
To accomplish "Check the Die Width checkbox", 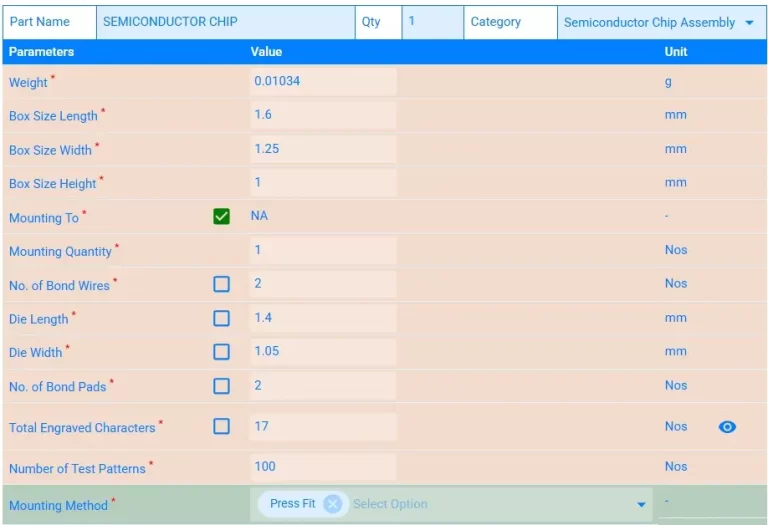I will (222, 352).
